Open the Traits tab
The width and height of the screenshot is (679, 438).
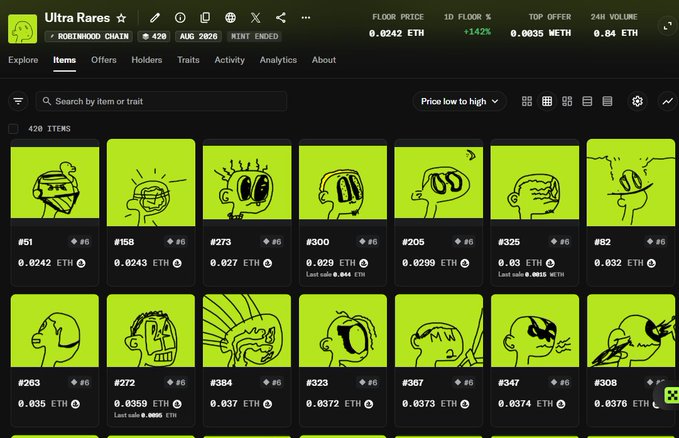[188, 60]
